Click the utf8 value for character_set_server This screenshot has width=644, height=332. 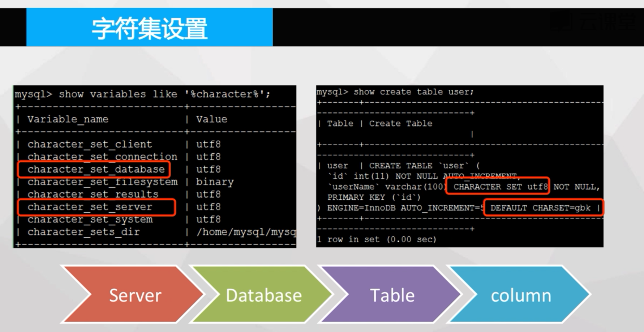(x=209, y=207)
